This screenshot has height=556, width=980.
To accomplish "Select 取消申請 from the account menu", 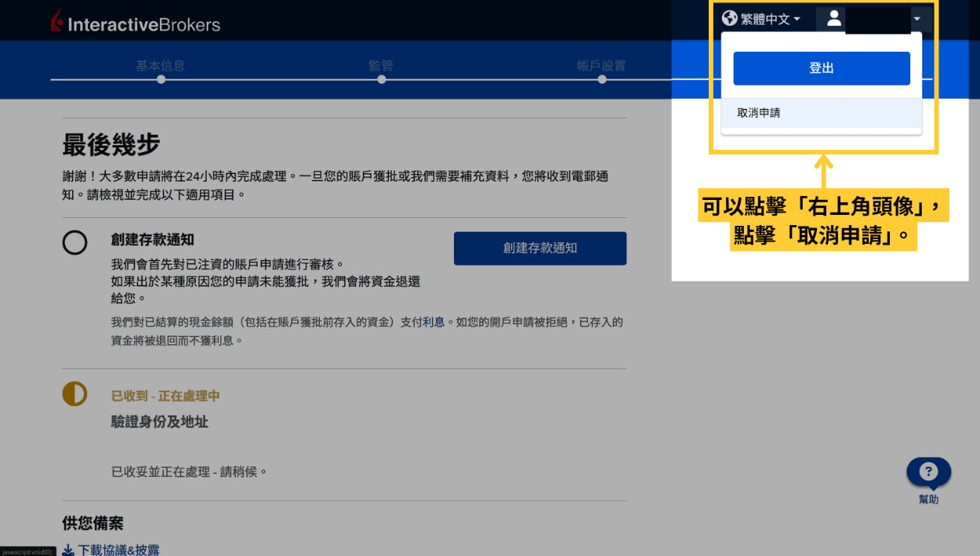I will coord(822,113).
